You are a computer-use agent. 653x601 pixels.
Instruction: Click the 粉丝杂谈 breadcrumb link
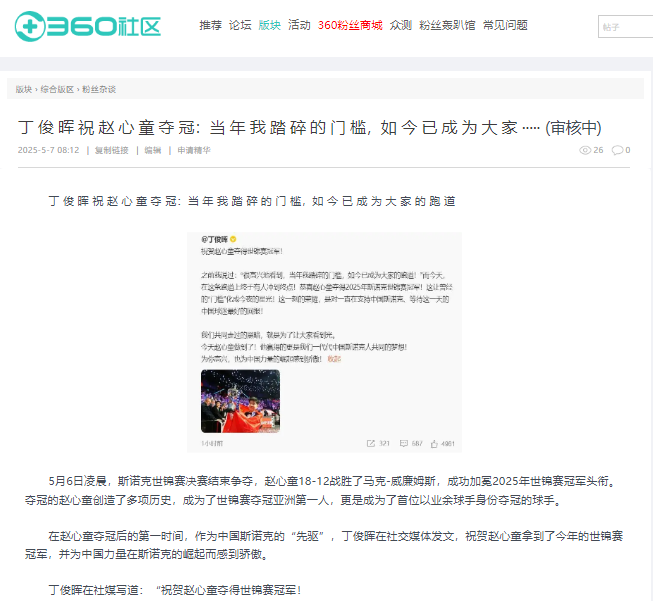point(99,90)
